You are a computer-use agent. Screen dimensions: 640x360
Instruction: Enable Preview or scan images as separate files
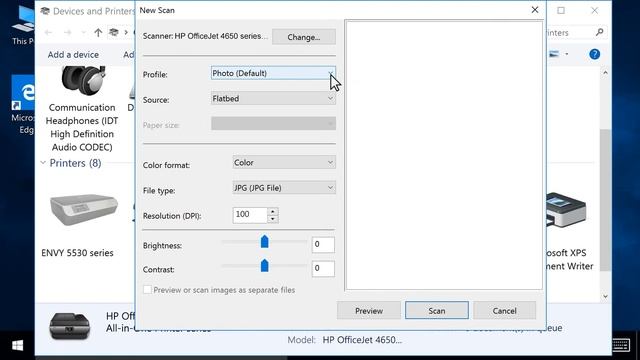147,290
